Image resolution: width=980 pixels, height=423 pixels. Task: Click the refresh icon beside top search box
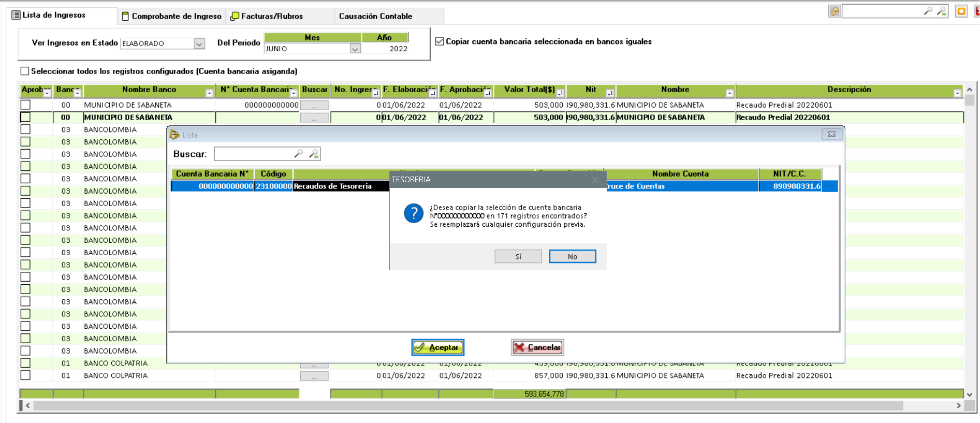[x=834, y=11]
